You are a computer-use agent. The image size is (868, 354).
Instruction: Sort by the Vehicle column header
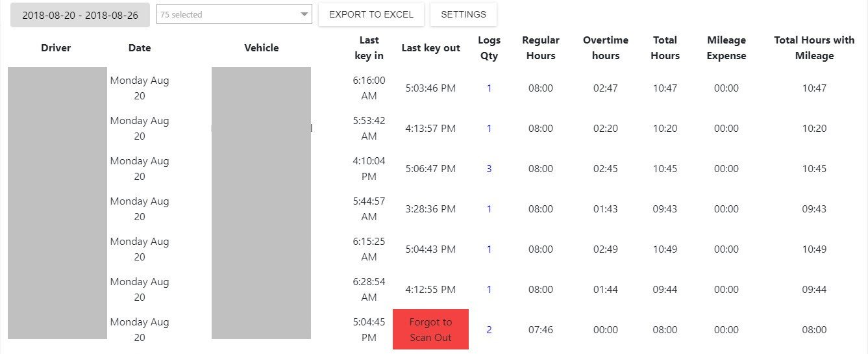pos(262,48)
